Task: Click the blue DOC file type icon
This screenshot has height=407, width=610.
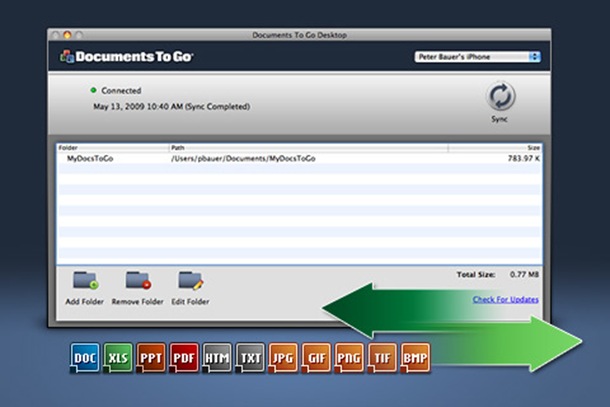Action: tap(85, 358)
